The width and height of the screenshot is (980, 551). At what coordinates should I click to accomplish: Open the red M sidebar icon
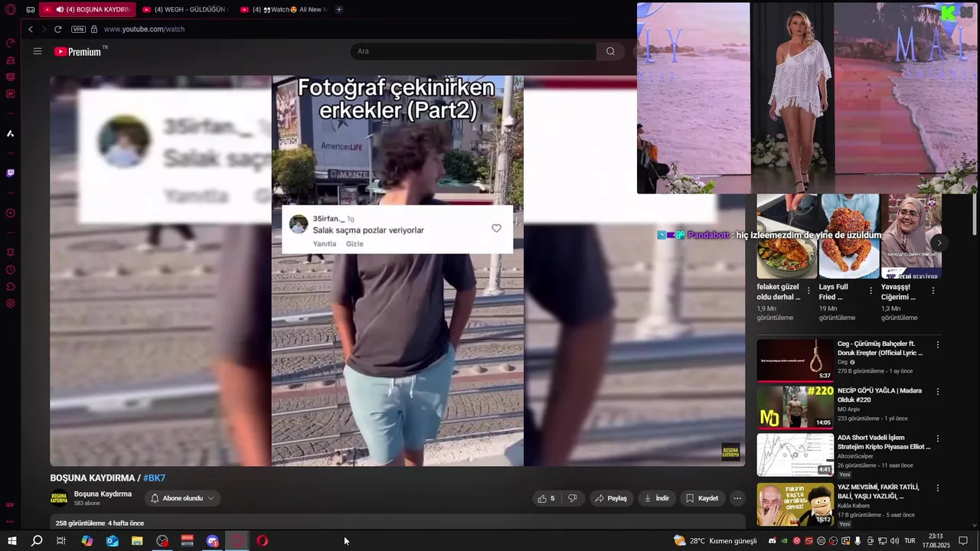coord(11,94)
